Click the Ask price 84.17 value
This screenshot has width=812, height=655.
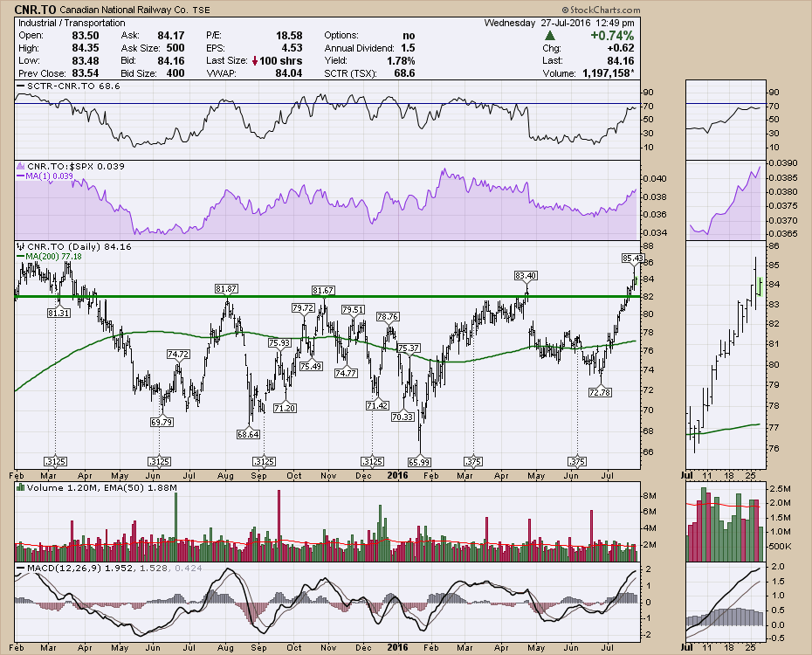170,35
